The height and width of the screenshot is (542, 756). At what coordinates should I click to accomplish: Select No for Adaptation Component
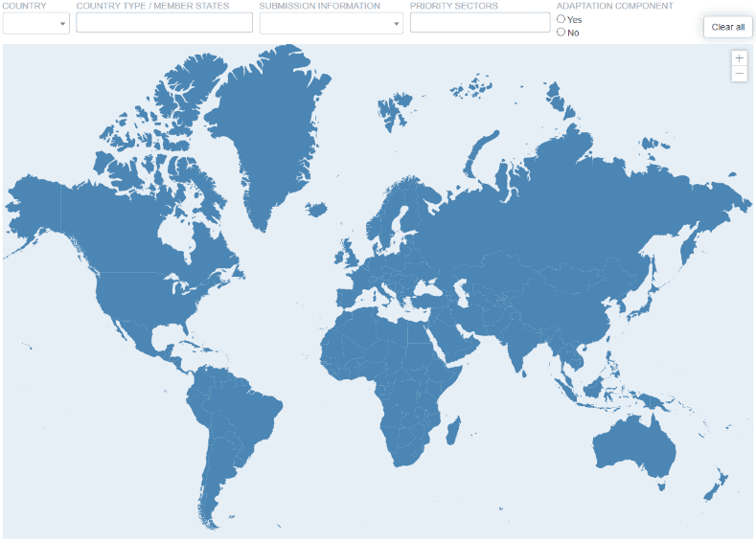point(561,32)
